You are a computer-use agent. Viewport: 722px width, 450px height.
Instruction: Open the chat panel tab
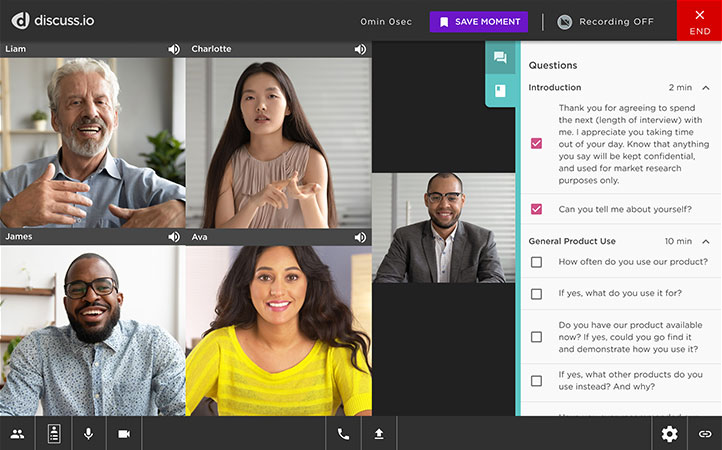(x=500, y=58)
